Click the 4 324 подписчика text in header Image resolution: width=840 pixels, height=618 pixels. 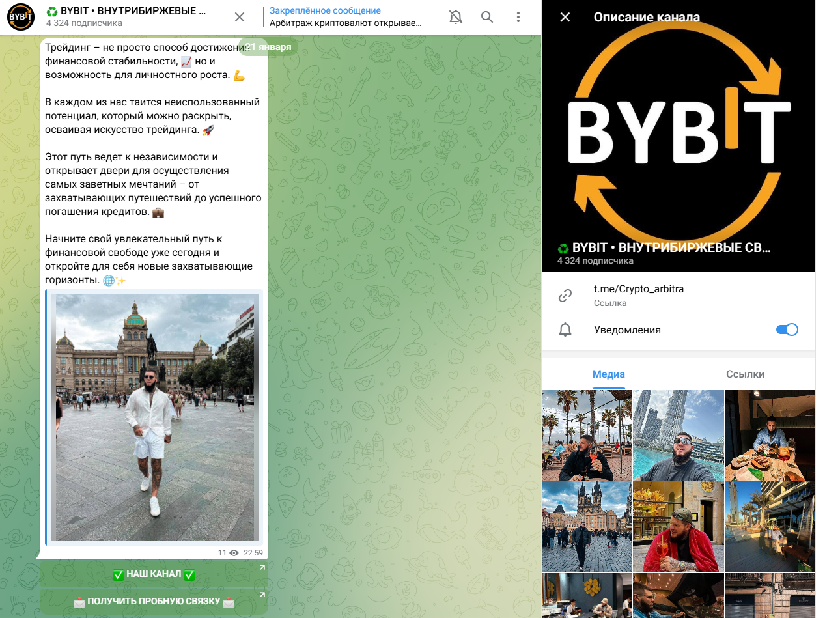coord(84,23)
